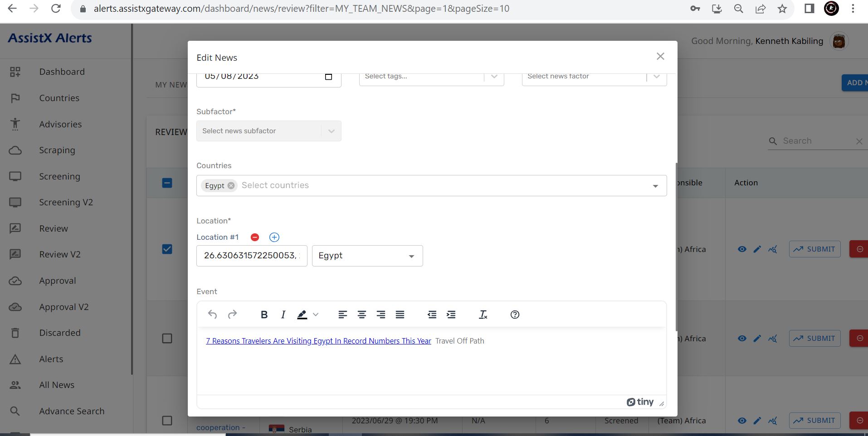Click the share page icon in address bar
Image resolution: width=868 pixels, height=436 pixels.
[761, 9]
